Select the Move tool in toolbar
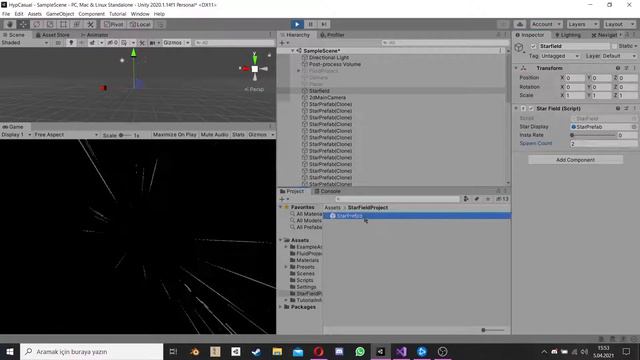 (x=23, y=24)
